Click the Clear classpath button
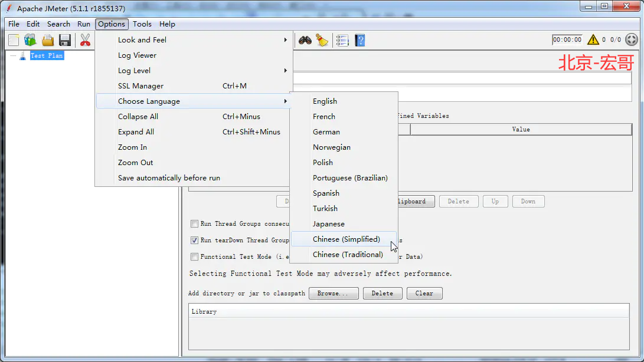The image size is (644, 362). [x=424, y=294]
